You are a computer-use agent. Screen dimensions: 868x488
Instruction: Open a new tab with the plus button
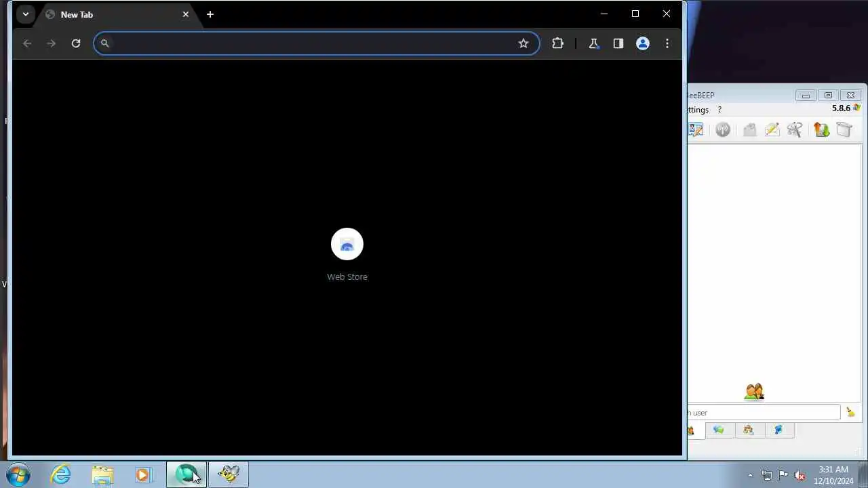(x=210, y=14)
